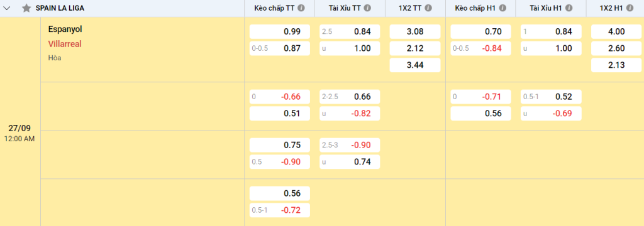This screenshot has height=226, width=644.
Task: Pick the -0.66 handicap 0 odds
Action: tap(280, 97)
